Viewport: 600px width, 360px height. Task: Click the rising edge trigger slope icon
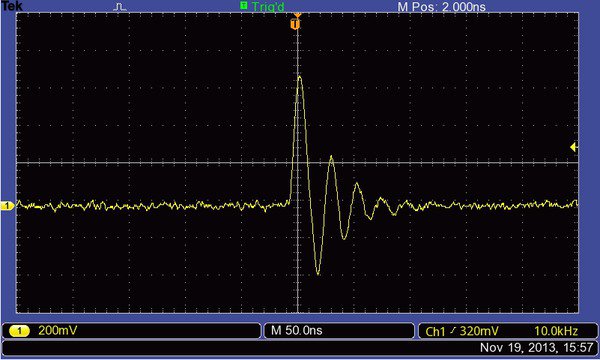453,330
